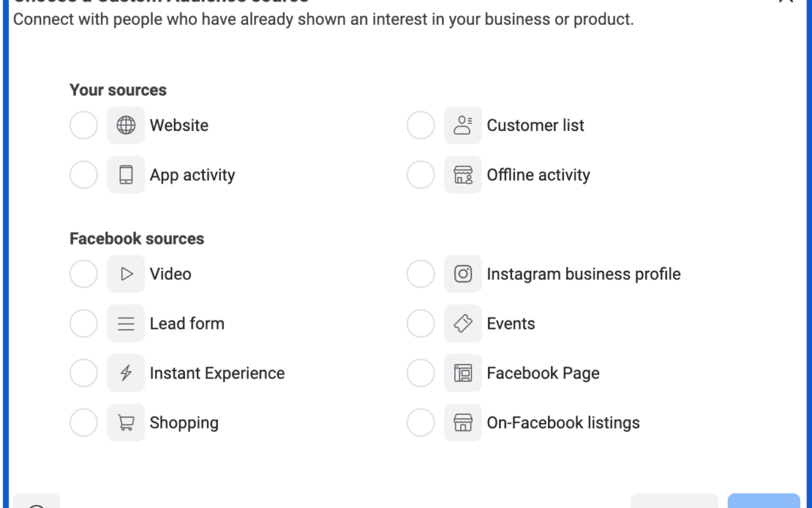Select the Website radio button
This screenshot has width=812, height=508.
pos(83,125)
